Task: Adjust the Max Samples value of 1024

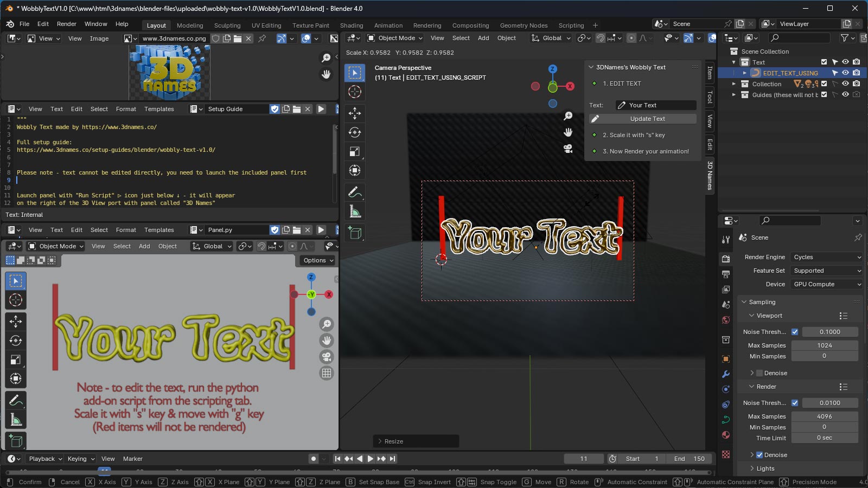Action: (x=825, y=345)
